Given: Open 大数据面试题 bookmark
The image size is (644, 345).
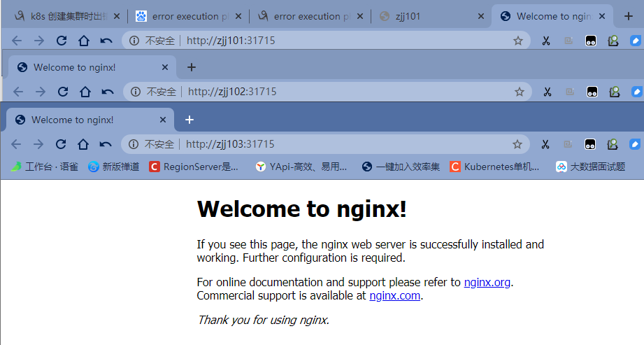Looking at the screenshot, I should pyautogui.click(x=591, y=167).
